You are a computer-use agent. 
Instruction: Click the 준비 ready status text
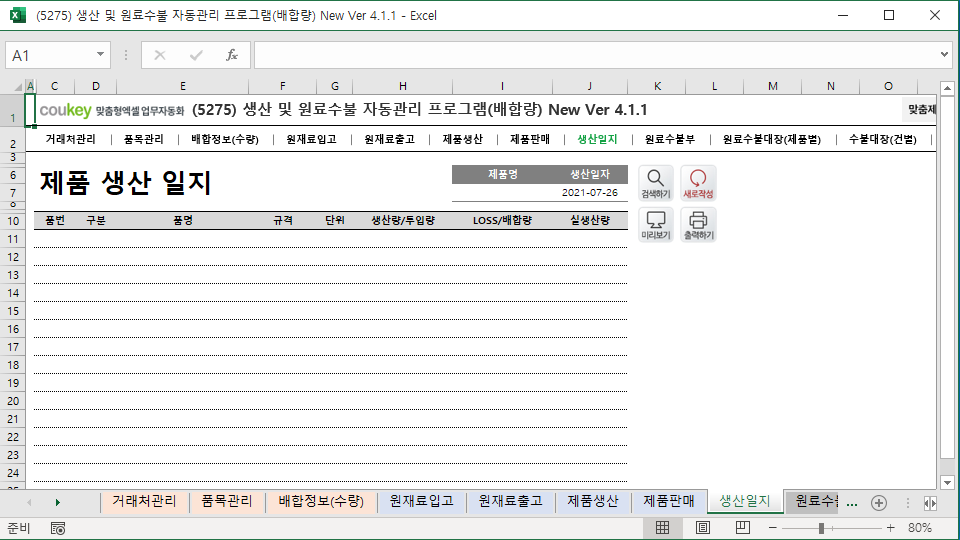tap(18, 528)
